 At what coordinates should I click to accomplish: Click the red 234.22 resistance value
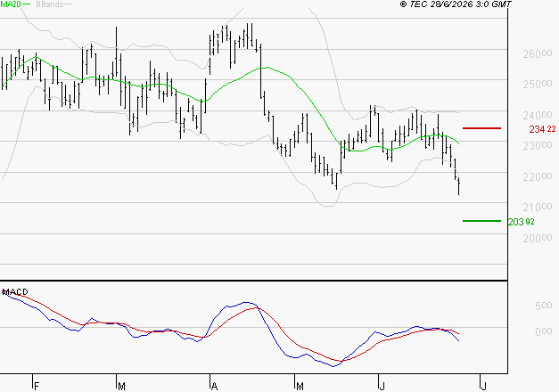[542, 129]
